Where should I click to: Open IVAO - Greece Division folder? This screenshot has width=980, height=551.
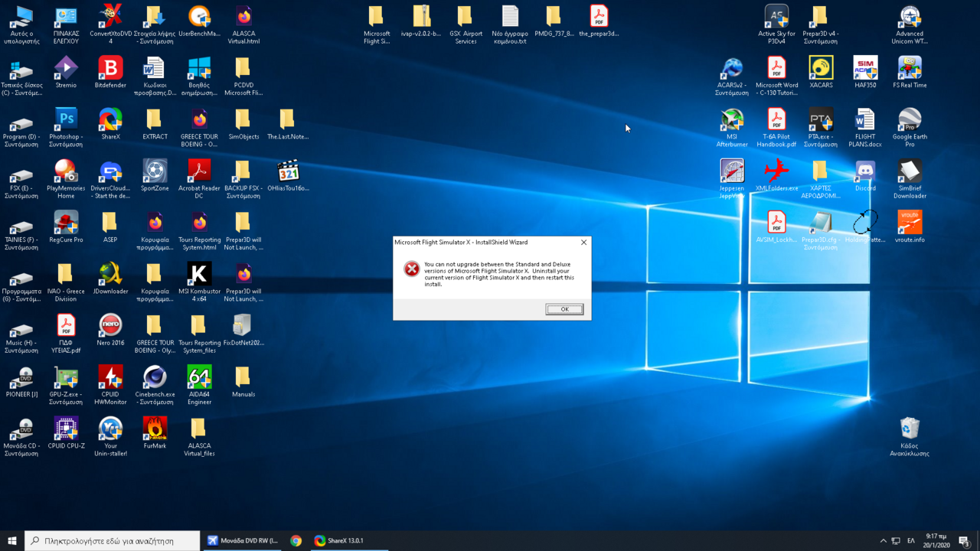pos(66,282)
